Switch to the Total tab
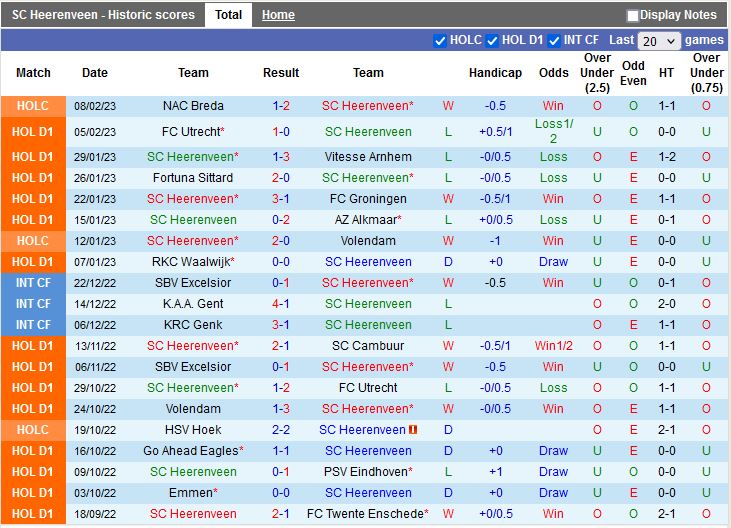The image size is (731, 528). [228, 15]
